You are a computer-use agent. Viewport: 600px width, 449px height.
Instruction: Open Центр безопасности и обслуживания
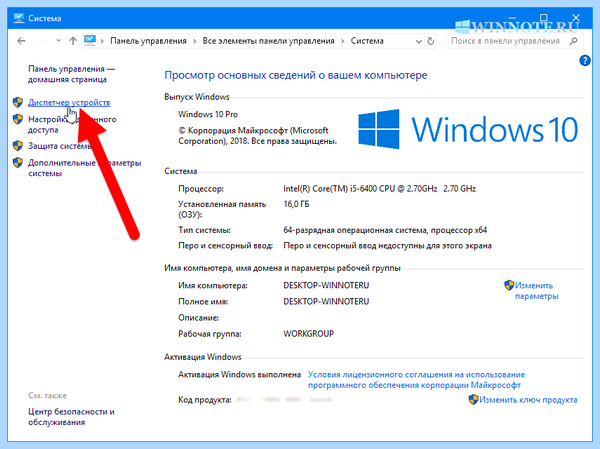pos(71,417)
